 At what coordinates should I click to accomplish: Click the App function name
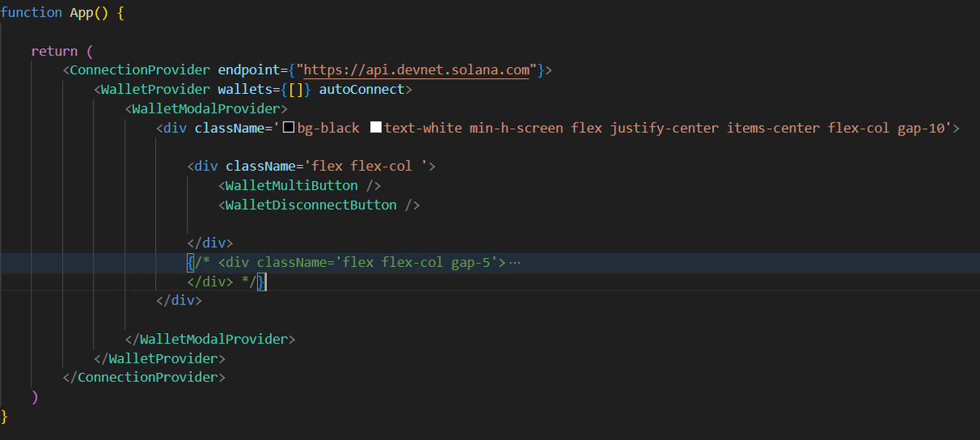tap(81, 12)
